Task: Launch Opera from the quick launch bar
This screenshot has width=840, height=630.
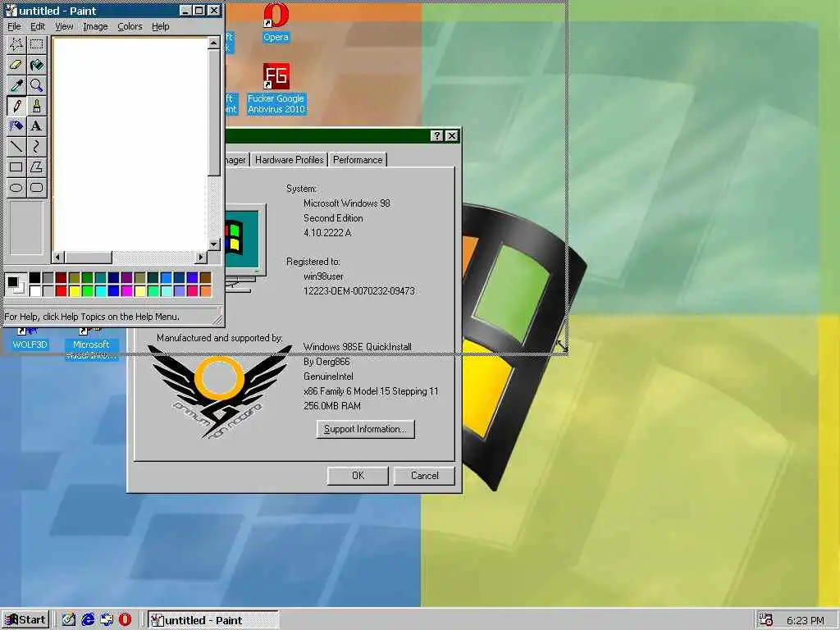Action: pyautogui.click(x=126, y=620)
